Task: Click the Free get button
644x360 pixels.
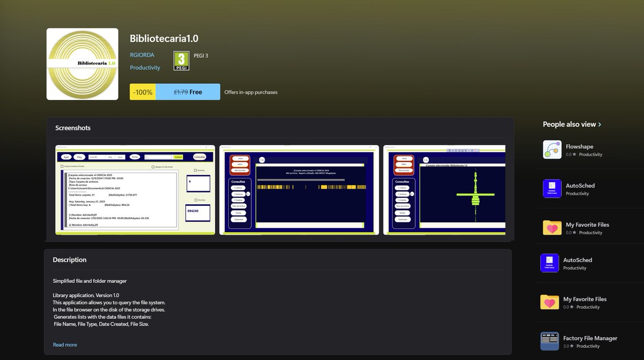Action: [x=188, y=92]
